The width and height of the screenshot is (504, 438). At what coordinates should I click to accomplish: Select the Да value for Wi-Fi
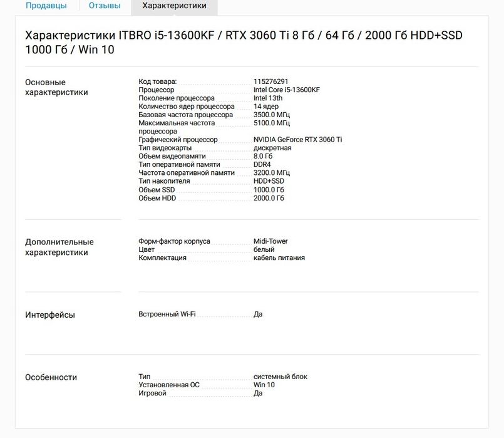click(x=258, y=314)
